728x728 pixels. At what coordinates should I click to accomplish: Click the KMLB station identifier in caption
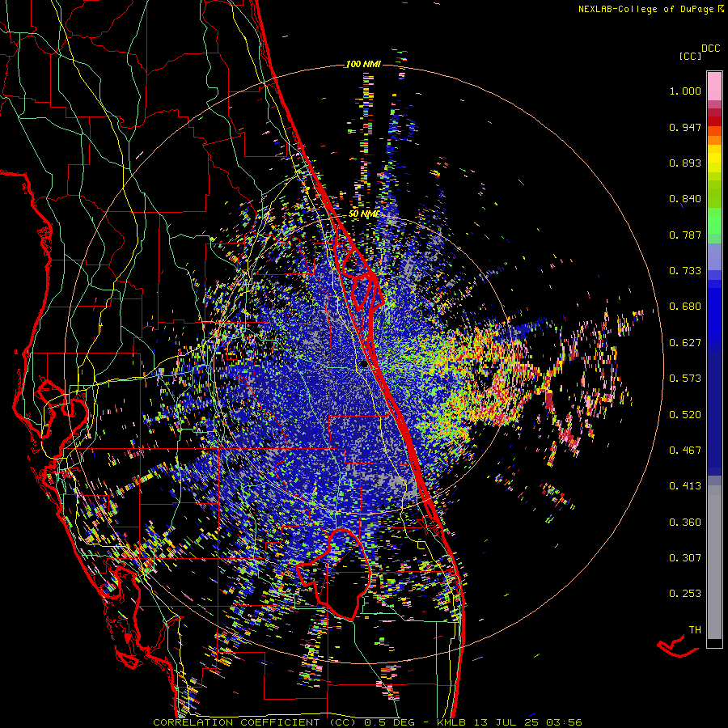point(451,722)
